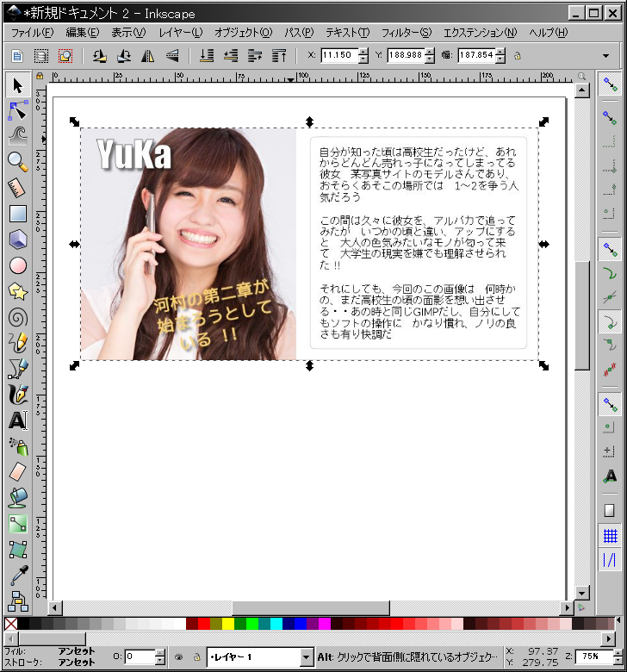Lower selection to bottom
The width and height of the screenshot is (627, 672).
207,56
